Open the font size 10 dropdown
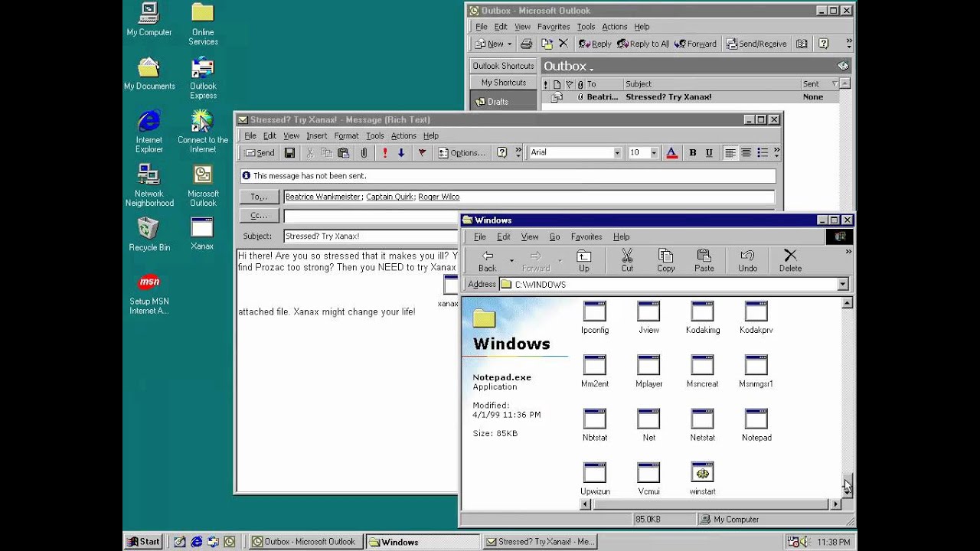Screen dimensions: 980x551 point(653,153)
